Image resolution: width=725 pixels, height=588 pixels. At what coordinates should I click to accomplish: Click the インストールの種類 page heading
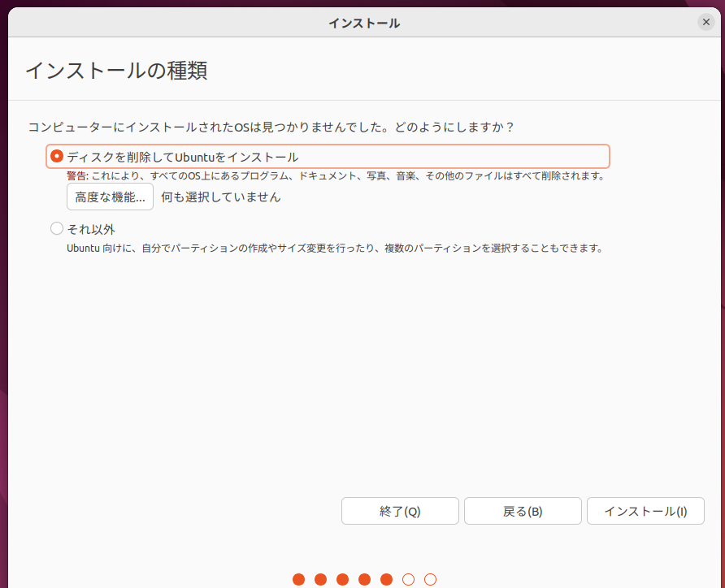116,71
